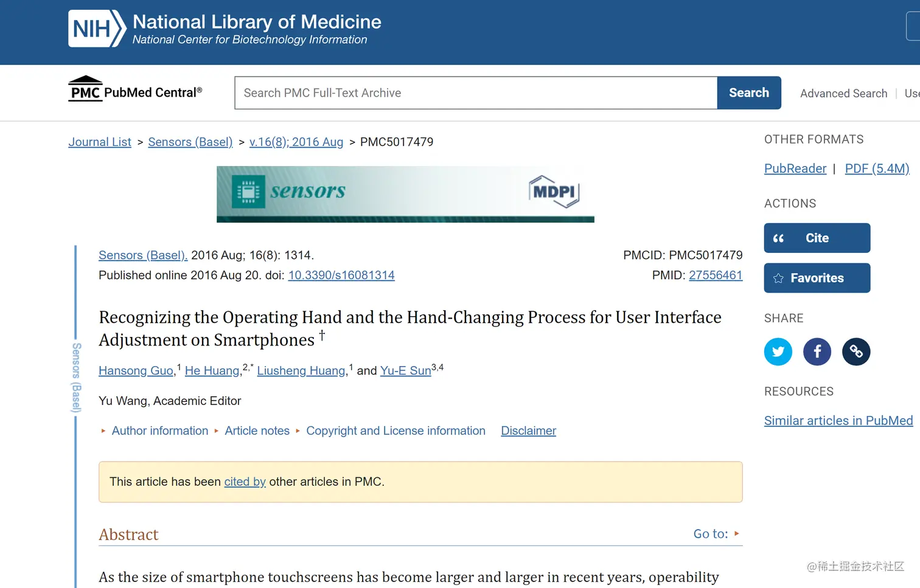Share article on Twitter
Screen dimensions: 920x588
[778, 351]
